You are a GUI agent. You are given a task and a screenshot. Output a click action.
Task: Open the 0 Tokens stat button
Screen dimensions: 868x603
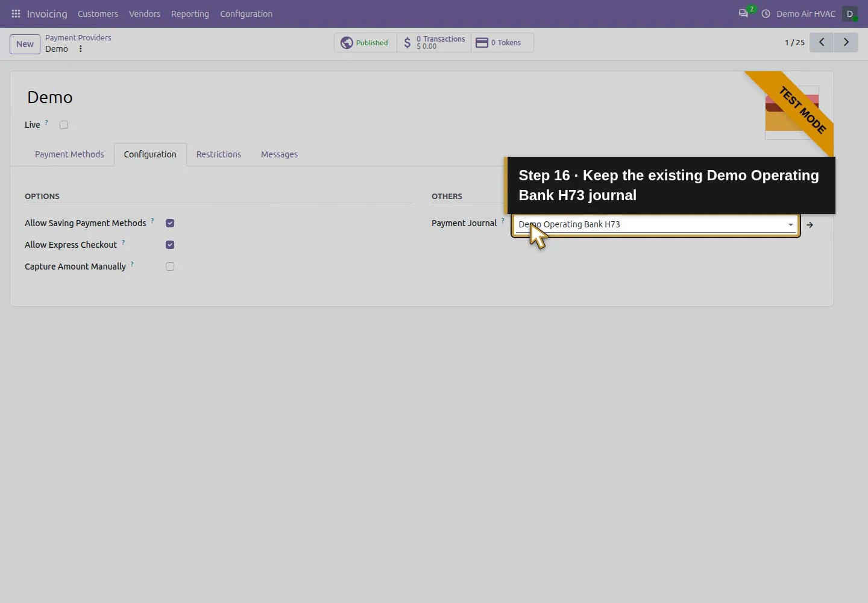pyautogui.click(x=502, y=43)
